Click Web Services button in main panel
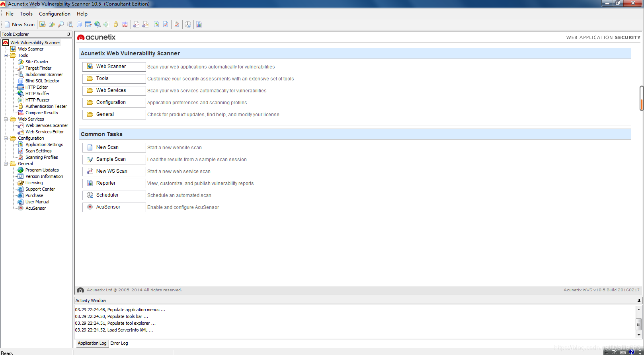The image size is (644, 355). pyautogui.click(x=114, y=90)
